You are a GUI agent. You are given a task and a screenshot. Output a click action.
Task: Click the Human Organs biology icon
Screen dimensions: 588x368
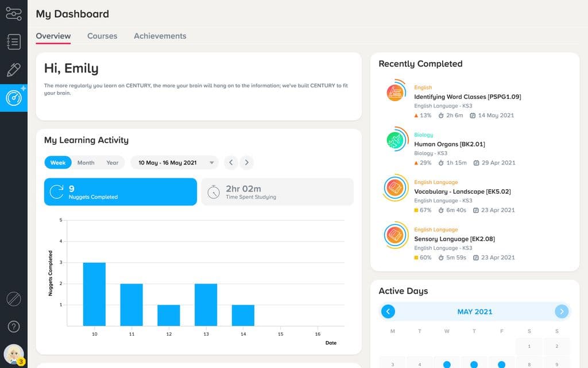(395, 140)
